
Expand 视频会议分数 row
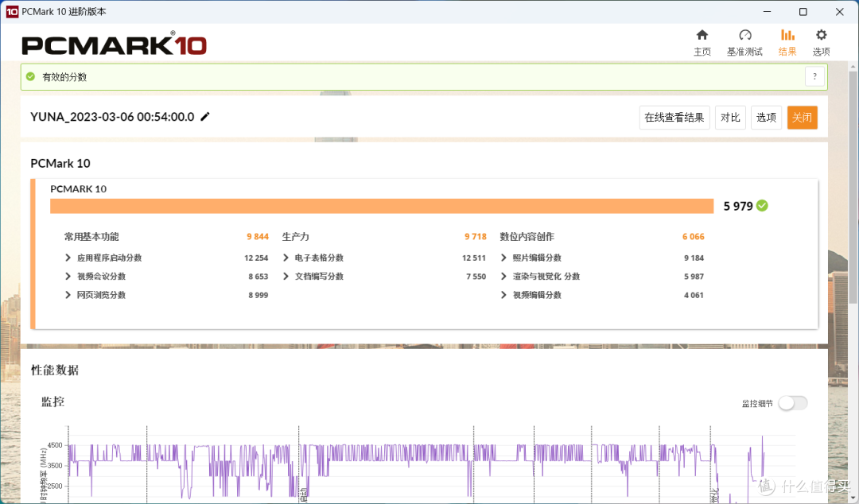pos(68,276)
